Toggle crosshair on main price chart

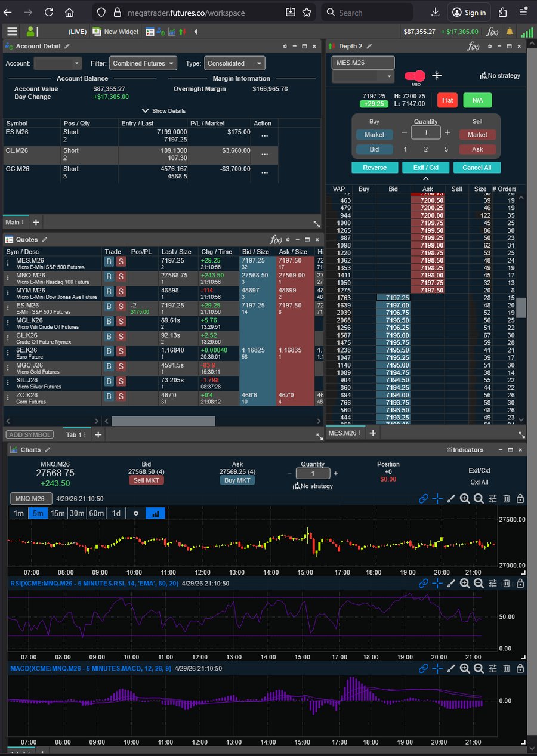[437, 499]
